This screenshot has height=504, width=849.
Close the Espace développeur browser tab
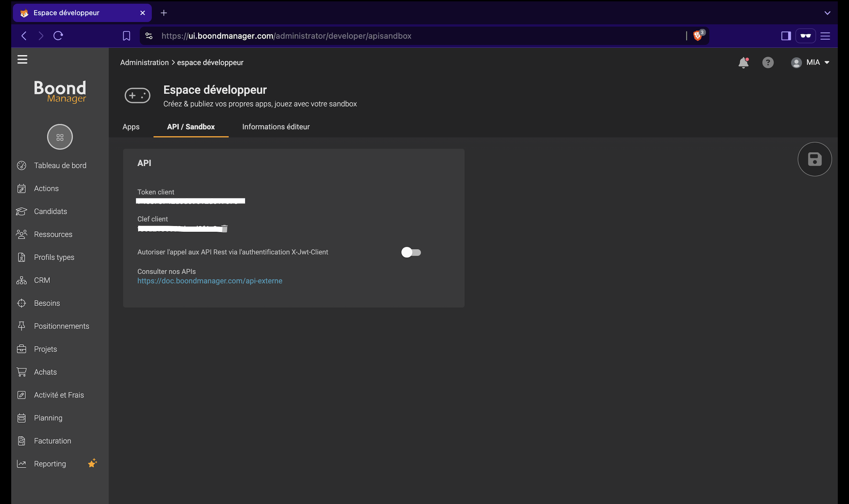(143, 13)
